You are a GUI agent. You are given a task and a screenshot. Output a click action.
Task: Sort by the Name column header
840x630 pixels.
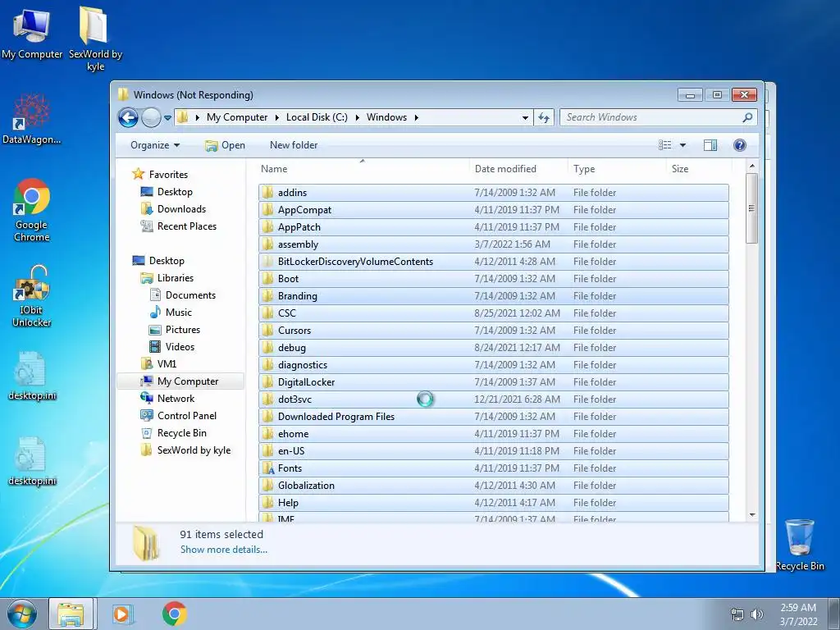pyautogui.click(x=363, y=169)
